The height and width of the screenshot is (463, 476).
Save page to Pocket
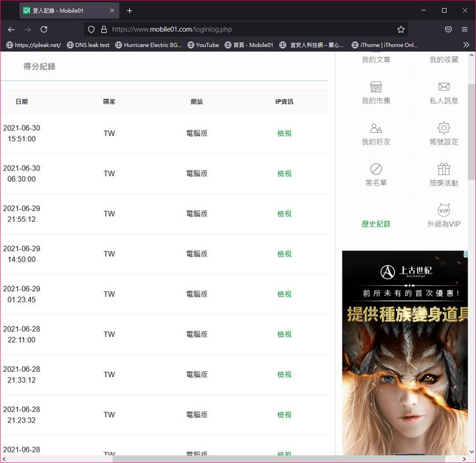point(448,30)
